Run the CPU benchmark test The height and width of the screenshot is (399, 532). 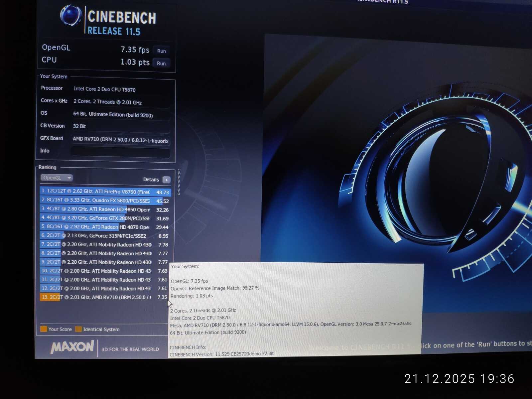coord(161,63)
